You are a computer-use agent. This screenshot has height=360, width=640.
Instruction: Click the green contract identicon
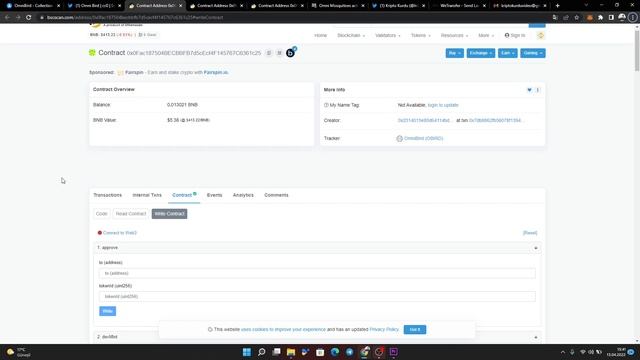(92, 53)
